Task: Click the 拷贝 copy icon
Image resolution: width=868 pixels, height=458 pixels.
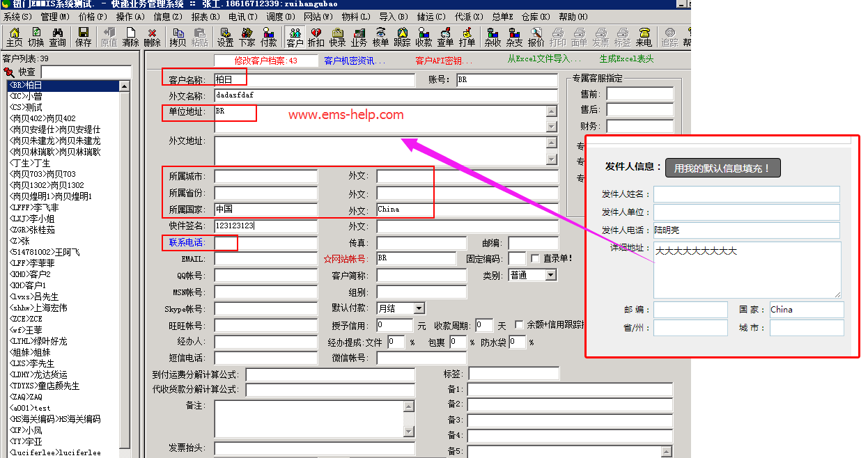Action: click(x=178, y=38)
